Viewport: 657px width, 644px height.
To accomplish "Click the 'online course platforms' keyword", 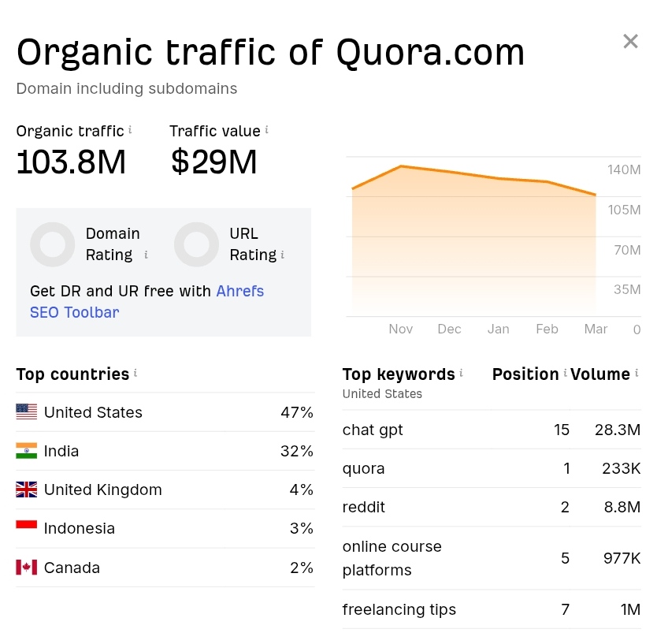I will [392, 558].
